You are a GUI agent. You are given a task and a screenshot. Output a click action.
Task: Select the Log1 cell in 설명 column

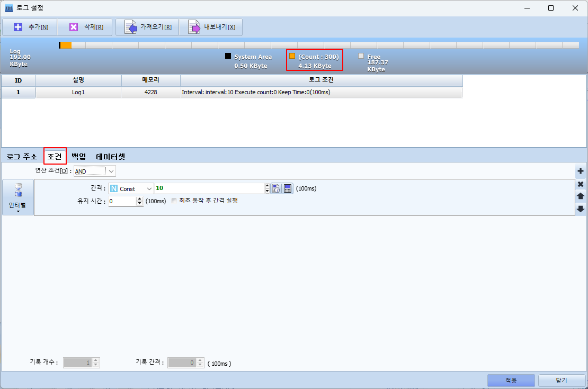click(x=78, y=92)
